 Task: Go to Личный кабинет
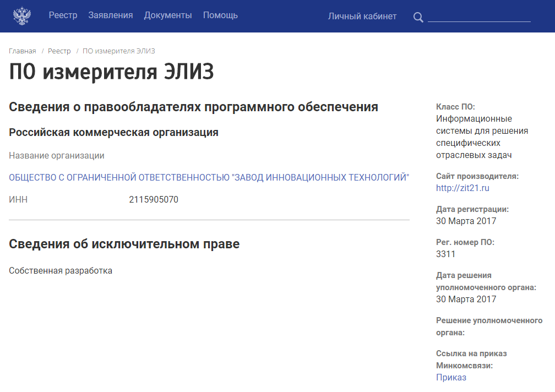coord(362,17)
